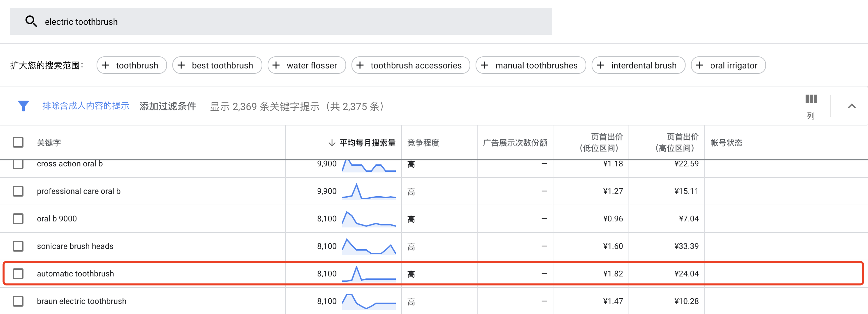This screenshot has width=868, height=314.
Task: Click low bid ¥0.96 for oral b 9000
Action: [x=613, y=219]
